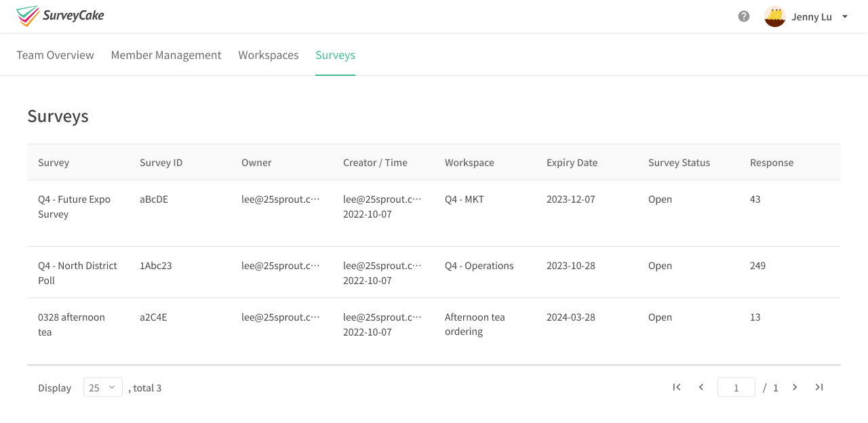868x423 pixels.
Task: Open the Member Management tab
Action: (166, 54)
